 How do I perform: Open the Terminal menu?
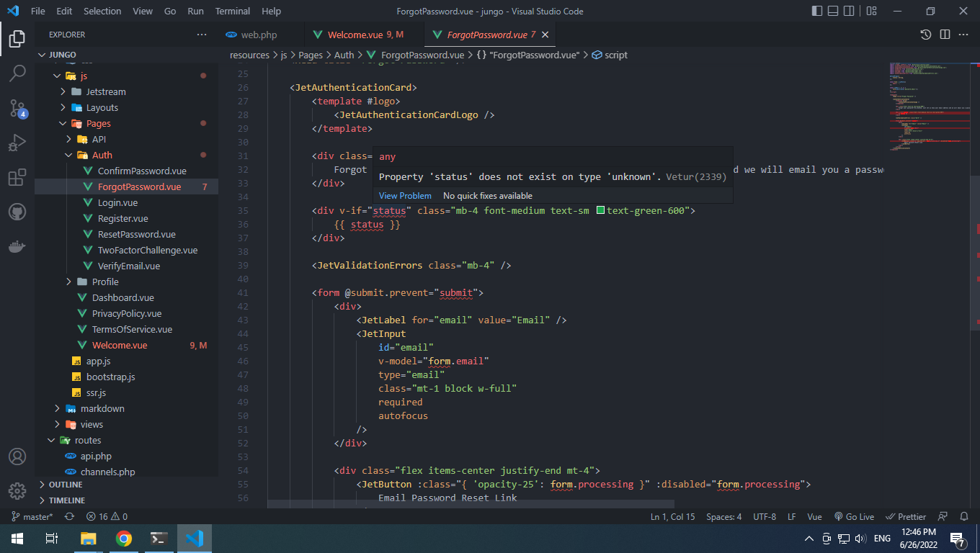click(233, 11)
